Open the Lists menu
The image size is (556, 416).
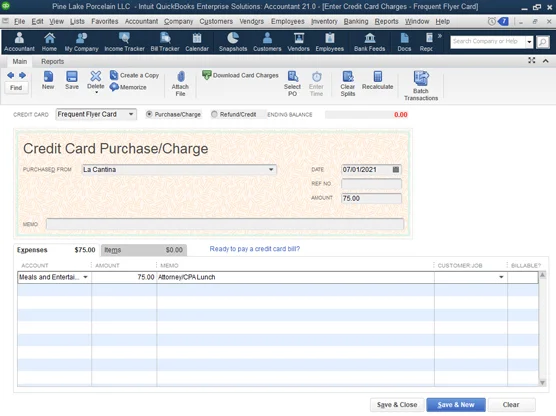click(x=77, y=21)
